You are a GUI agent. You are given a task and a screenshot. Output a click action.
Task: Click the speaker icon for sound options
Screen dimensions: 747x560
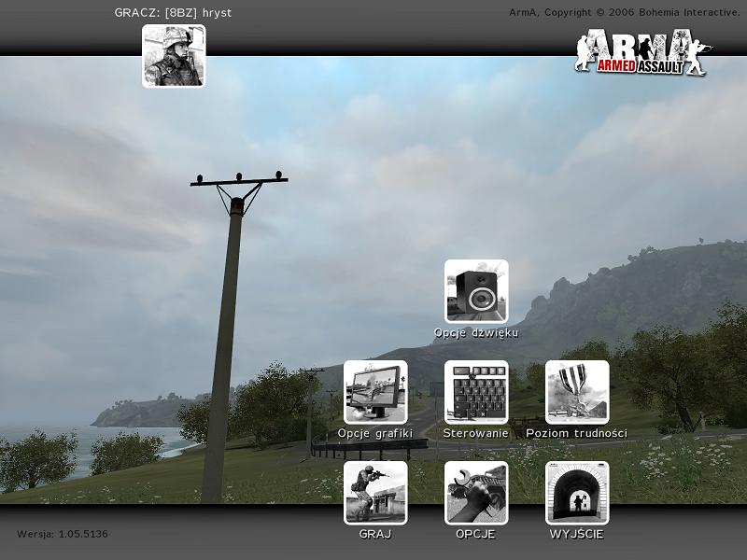click(476, 291)
